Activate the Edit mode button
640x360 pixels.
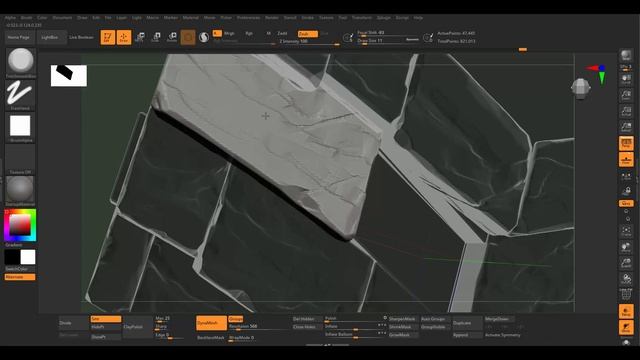coord(108,37)
